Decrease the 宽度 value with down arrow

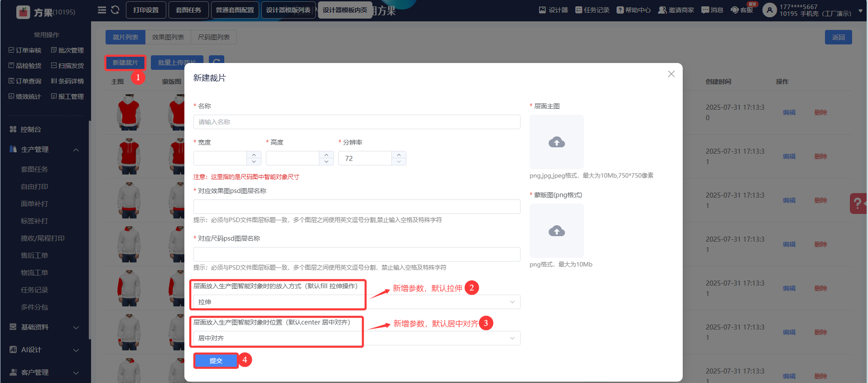pyautogui.click(x=254, y=162)
